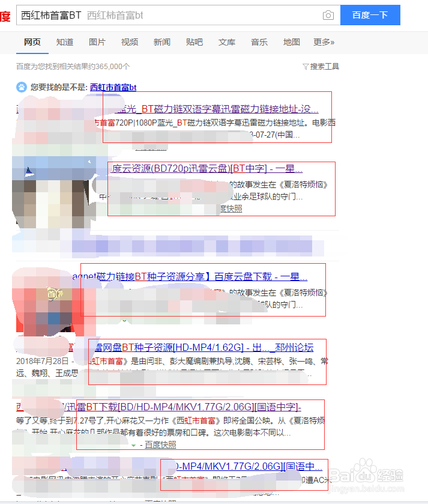The image size is (428, 504).
Task: Open the 贴吧 tab
Action: click(x=194, y=42)
